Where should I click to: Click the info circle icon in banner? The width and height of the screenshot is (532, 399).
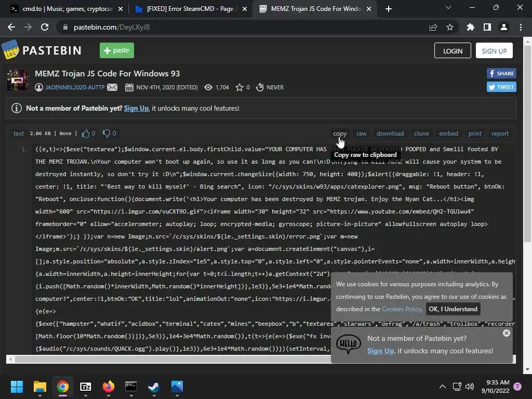tap(17, 108)
